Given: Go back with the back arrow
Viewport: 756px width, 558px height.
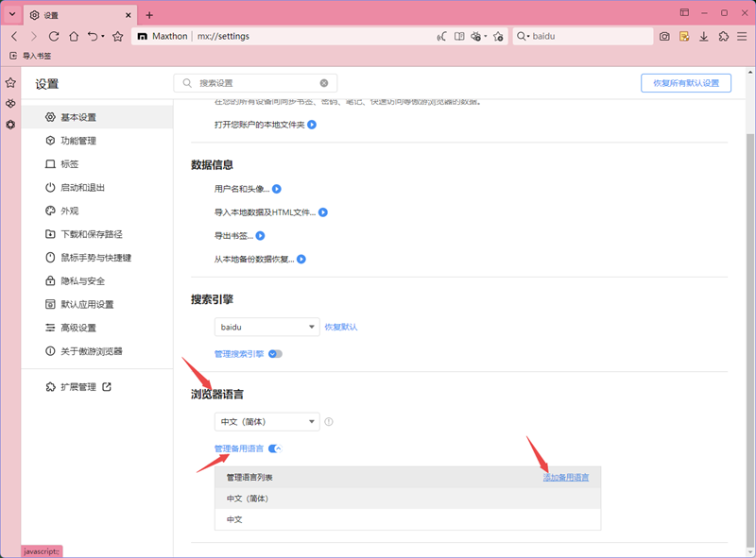Looking at the screenshot, I should [14, 36].
